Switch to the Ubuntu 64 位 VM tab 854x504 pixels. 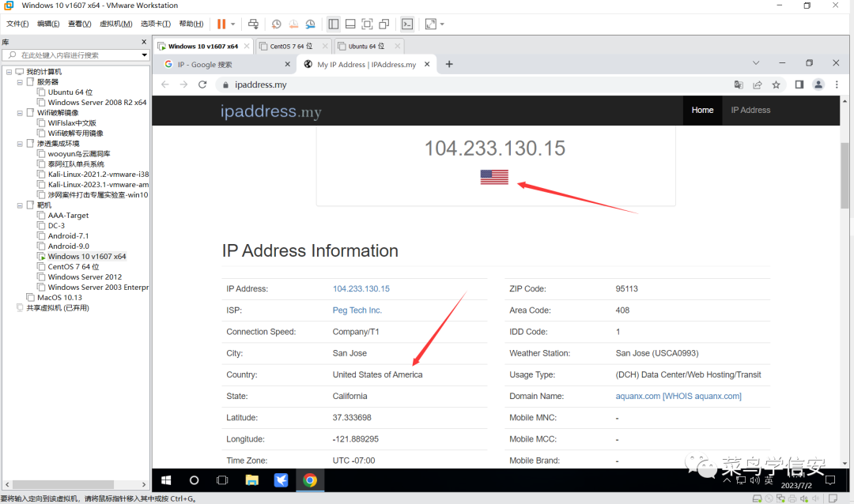366,47
